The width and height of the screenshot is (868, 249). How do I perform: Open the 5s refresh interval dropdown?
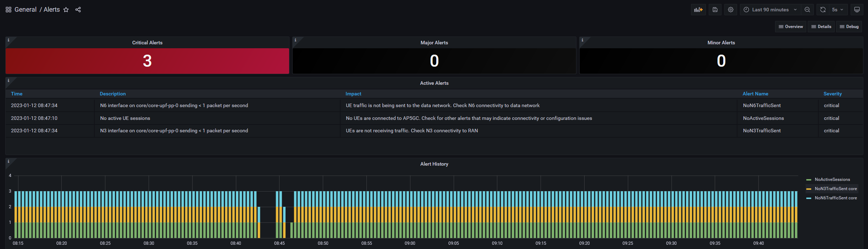[x=838, y=10]
